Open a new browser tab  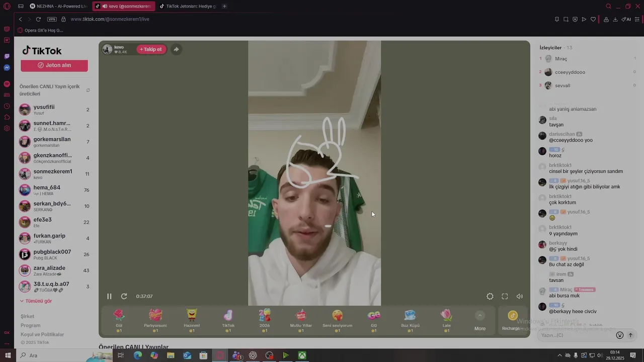224,6
